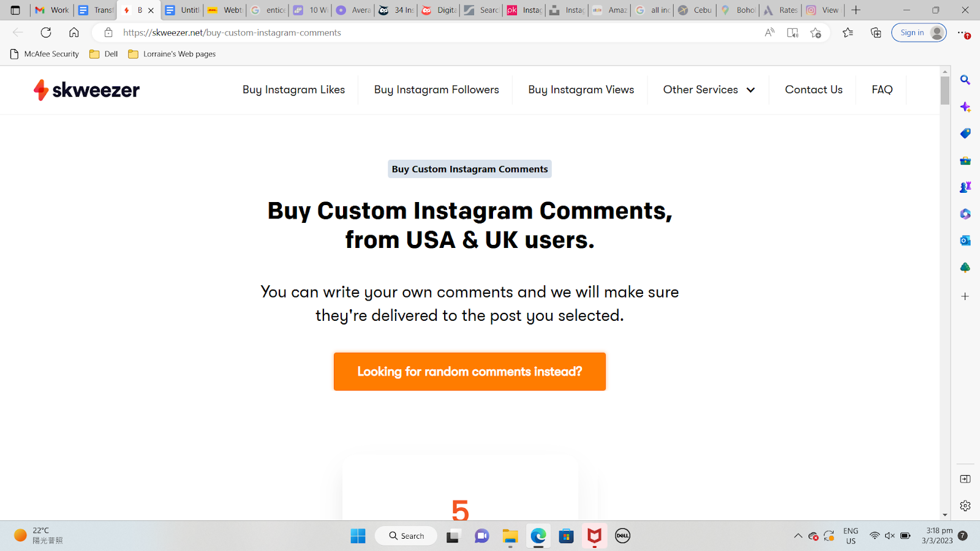Go to Buy Instagram Views page
The width and height of the screenshot is (980, 551).
581,89
